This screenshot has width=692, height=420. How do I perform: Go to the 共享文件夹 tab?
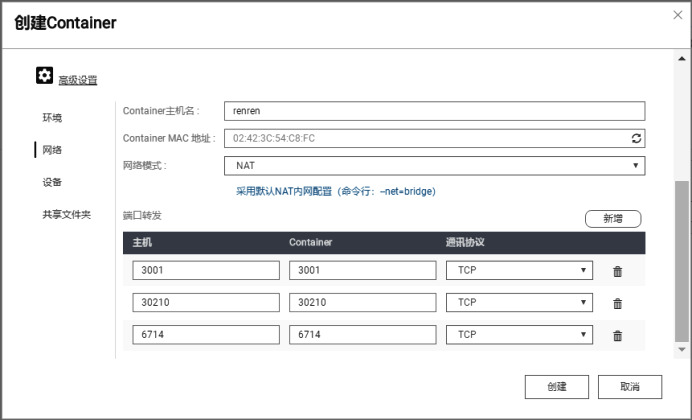coord(66,215)
